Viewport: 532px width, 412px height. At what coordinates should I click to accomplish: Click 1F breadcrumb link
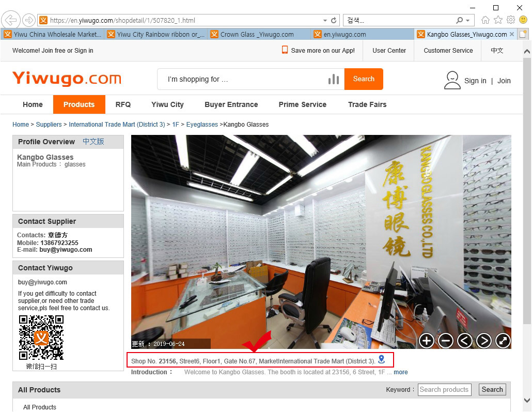pos(176,124)
